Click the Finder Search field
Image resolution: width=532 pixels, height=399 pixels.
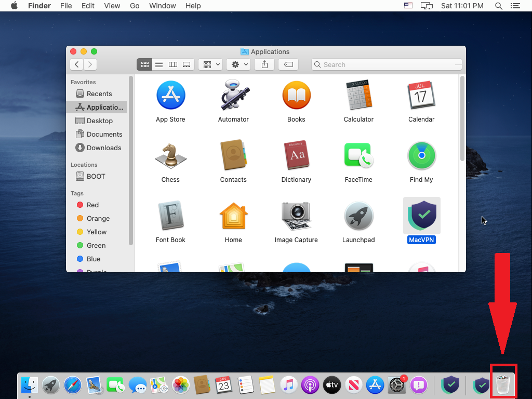387,64
